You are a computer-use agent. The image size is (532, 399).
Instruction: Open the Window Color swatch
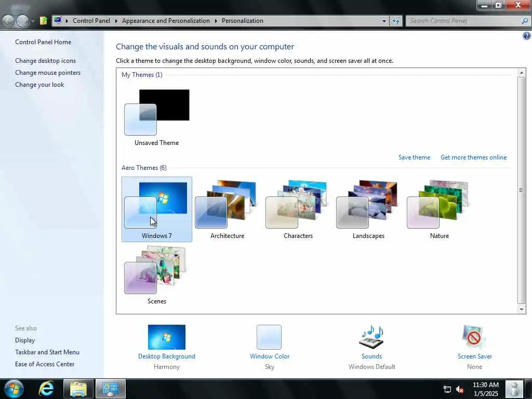[x=269, y=337]
